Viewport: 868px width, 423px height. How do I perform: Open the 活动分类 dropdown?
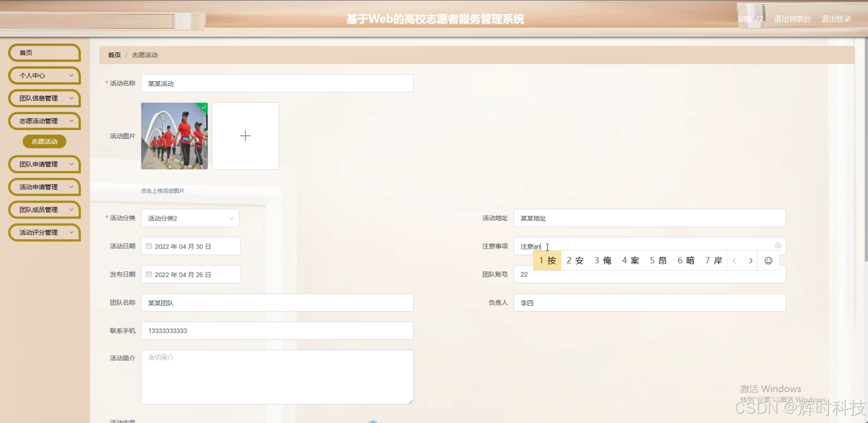click(190, 218)
